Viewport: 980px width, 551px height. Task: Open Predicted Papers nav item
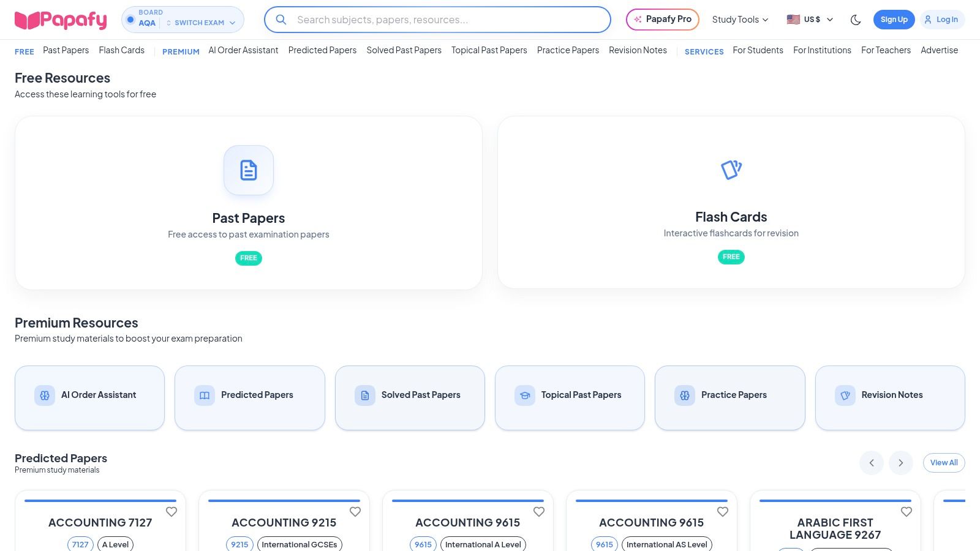[322, 50]
